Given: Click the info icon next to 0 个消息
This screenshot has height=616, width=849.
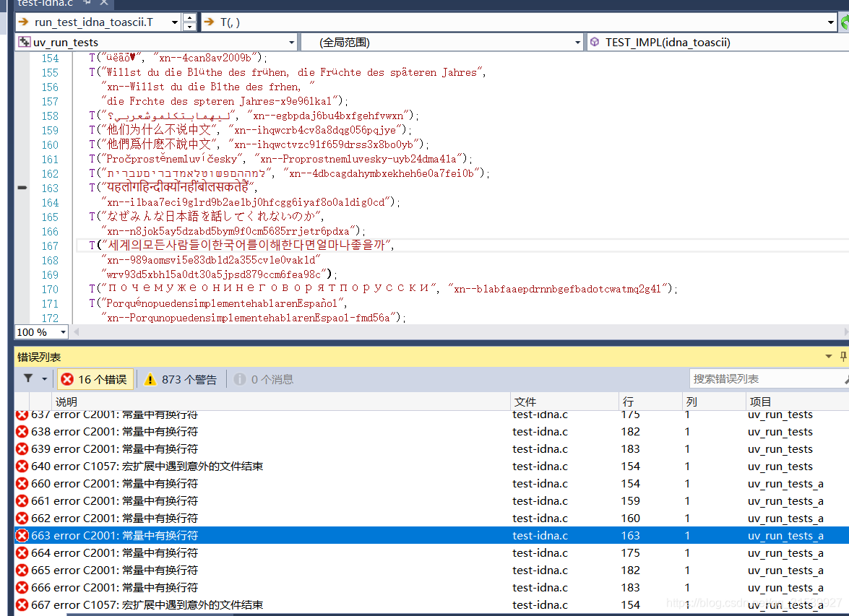Looking at the screenshot, I should [x=239, y=378].
